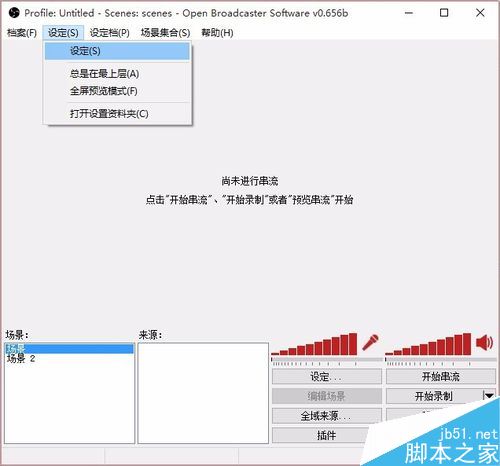
Task: Click the 开始串流 button
Action: pos(441,377)
